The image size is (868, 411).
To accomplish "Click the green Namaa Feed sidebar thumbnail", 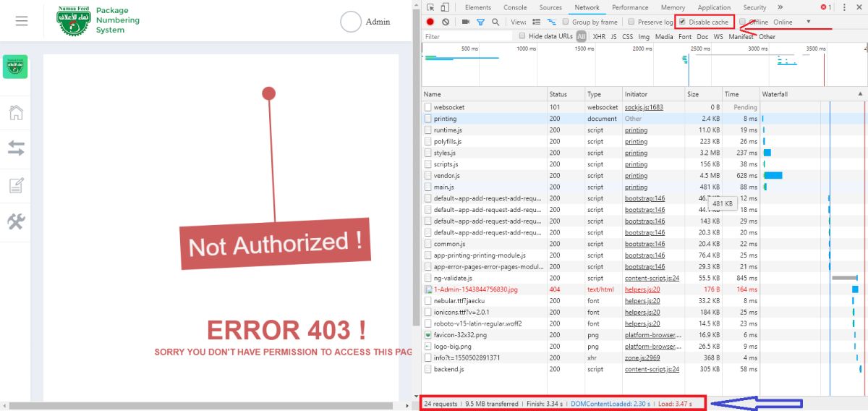I will tap(15, 67).
